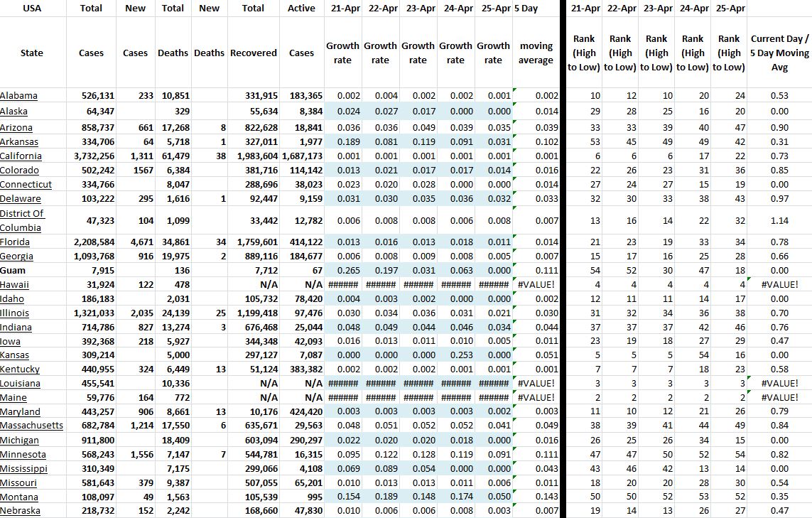Viewport: 812px width, 518px height.
Task: Click the State column header cell
Action: coord(31,53)
